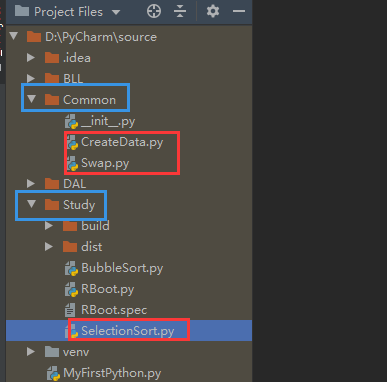Click the locate/select opened file crosshair icon
The width and height of the screenshot is (387, 382).
(x=154, y=11)
